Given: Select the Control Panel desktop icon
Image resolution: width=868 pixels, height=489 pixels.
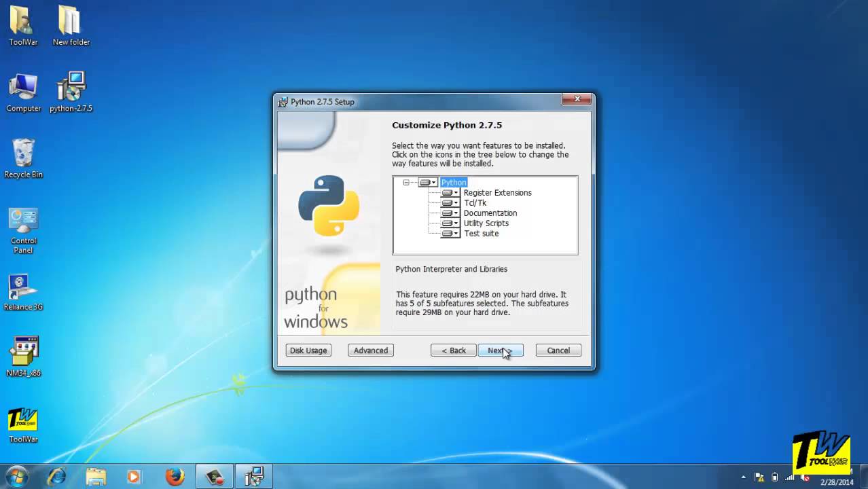Looking at the screenshot, I should (23, 230).
